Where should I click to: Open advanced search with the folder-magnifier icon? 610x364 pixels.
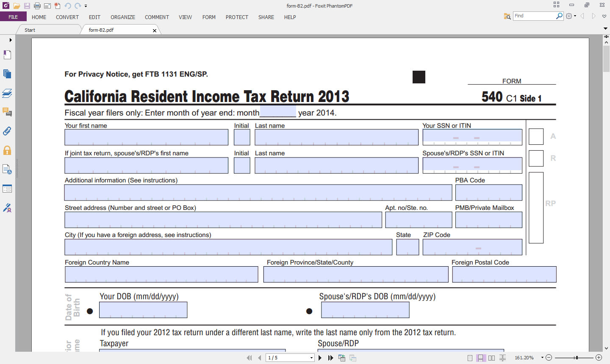point(507,16)
